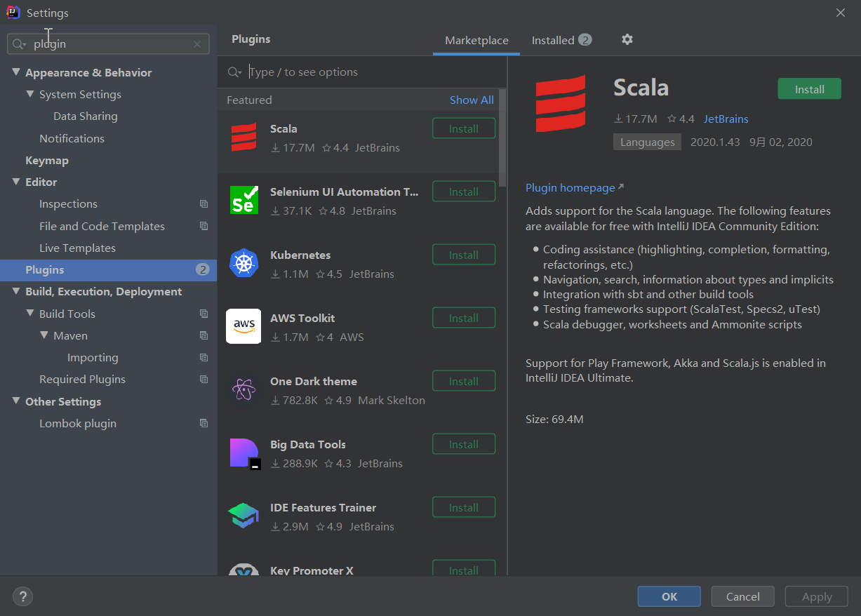Click the badge on Installed tab

coord(585,40)
